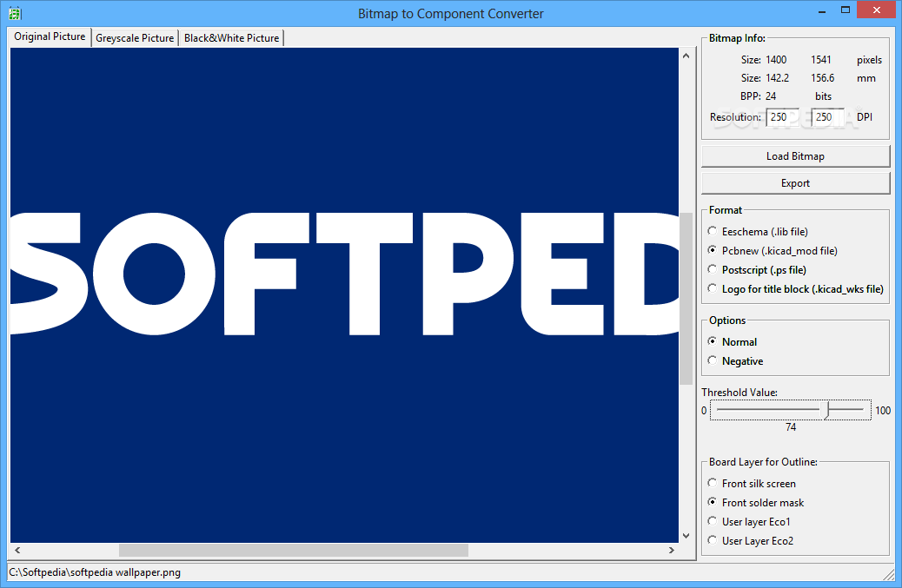Focus the second Resolution DPI field
Image resolution: width=902 pixels, height=588 pixels.
tap(828, 117)
